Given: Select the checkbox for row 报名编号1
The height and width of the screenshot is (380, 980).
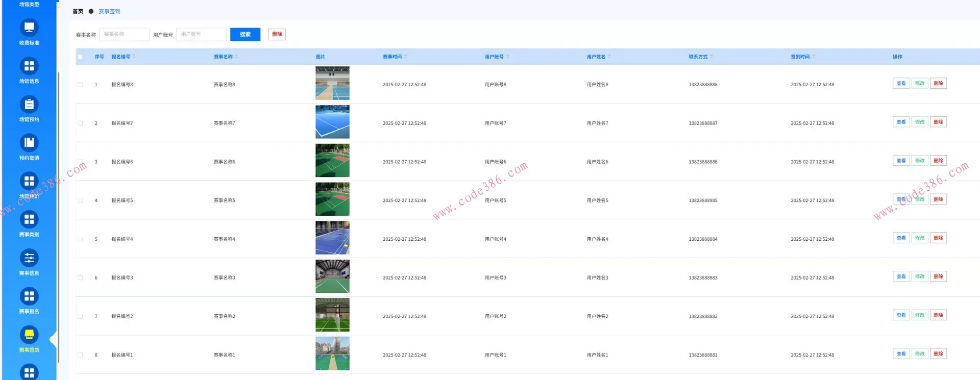Looking at the screenshot, I should pos(80,355).
